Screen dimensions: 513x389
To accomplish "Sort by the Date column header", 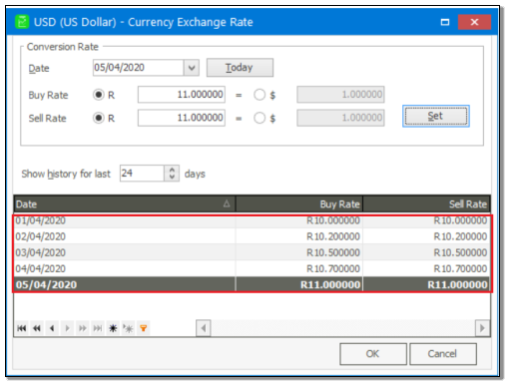I will (124, 204).
